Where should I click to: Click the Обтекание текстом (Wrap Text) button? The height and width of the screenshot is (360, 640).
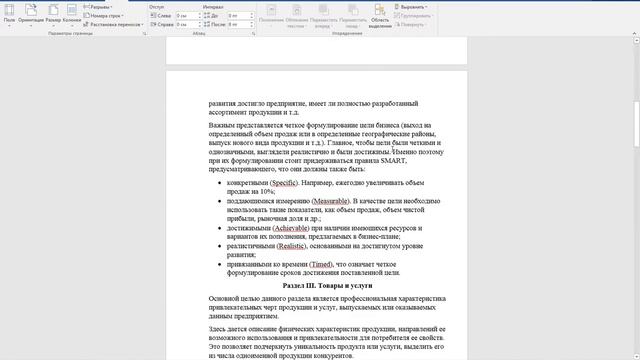297,16
